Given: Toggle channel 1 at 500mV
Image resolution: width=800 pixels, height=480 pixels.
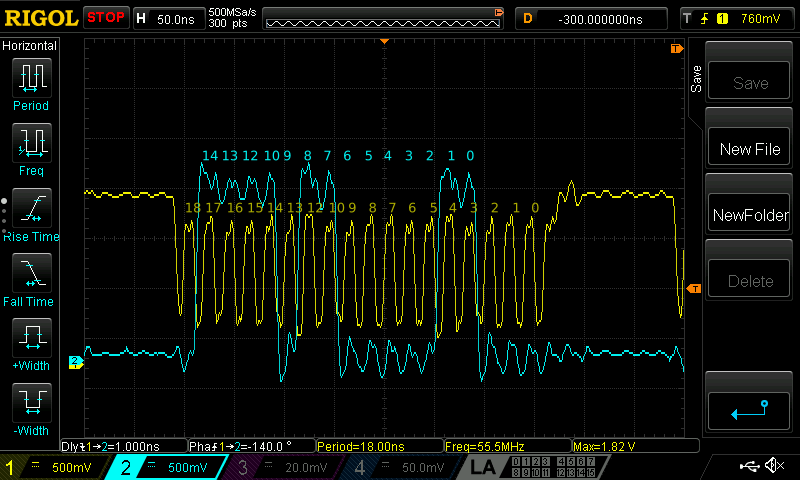Looking at the screenshot, I should [55, 467].
